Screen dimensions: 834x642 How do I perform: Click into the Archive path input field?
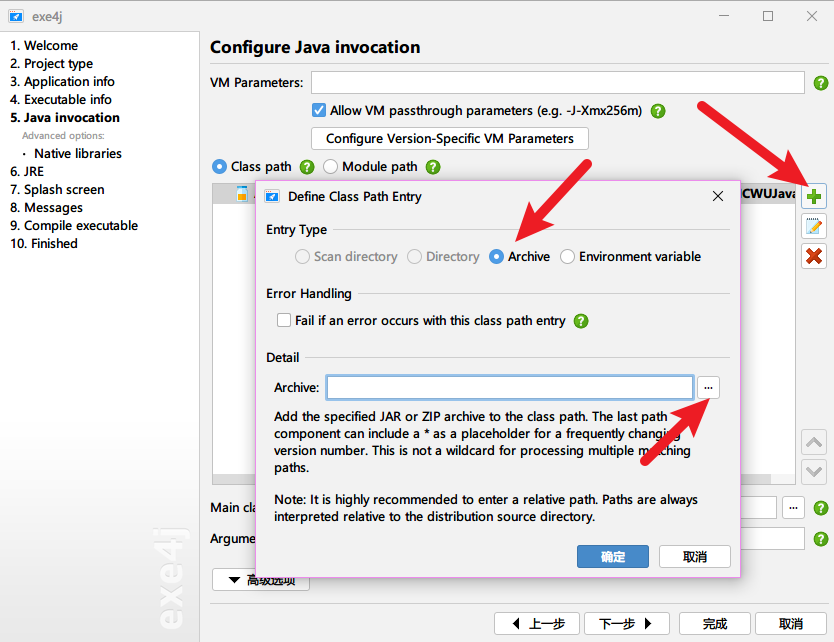coord(509,387)
